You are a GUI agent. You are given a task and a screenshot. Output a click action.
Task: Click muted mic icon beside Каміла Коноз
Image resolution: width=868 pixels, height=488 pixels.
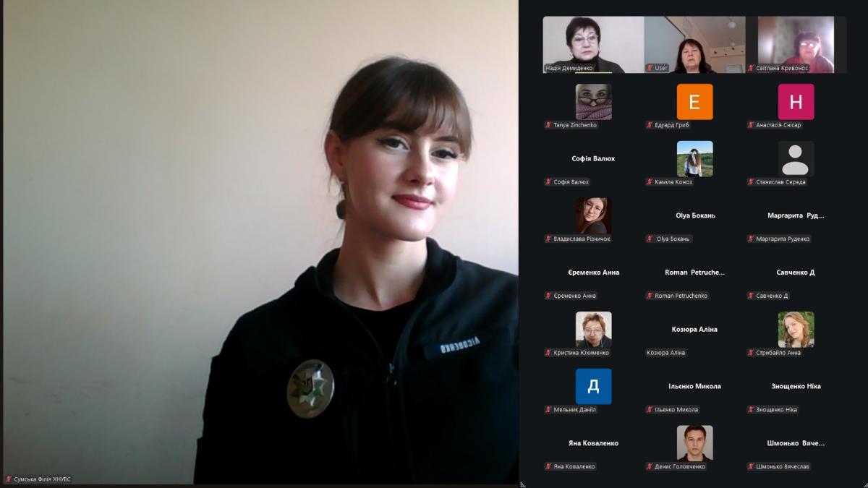pyautogui.click(x=650, y=182)
